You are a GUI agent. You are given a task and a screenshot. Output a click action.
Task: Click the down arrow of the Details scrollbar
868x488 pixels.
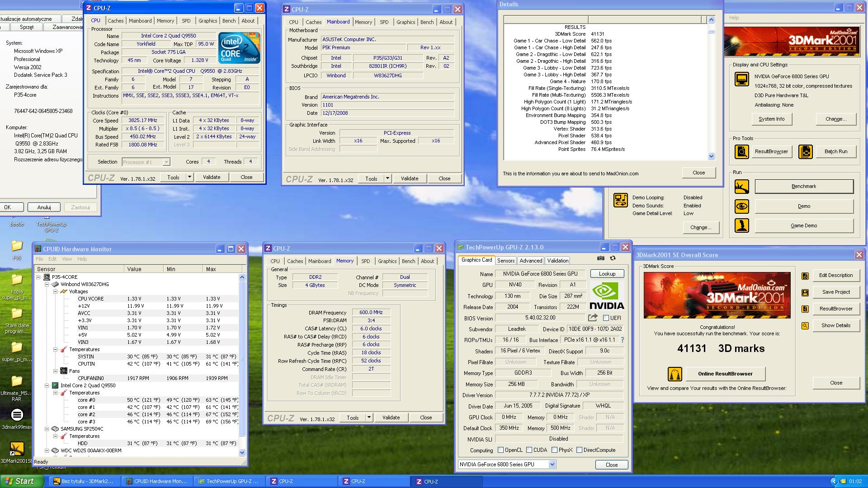pos(711,156)
